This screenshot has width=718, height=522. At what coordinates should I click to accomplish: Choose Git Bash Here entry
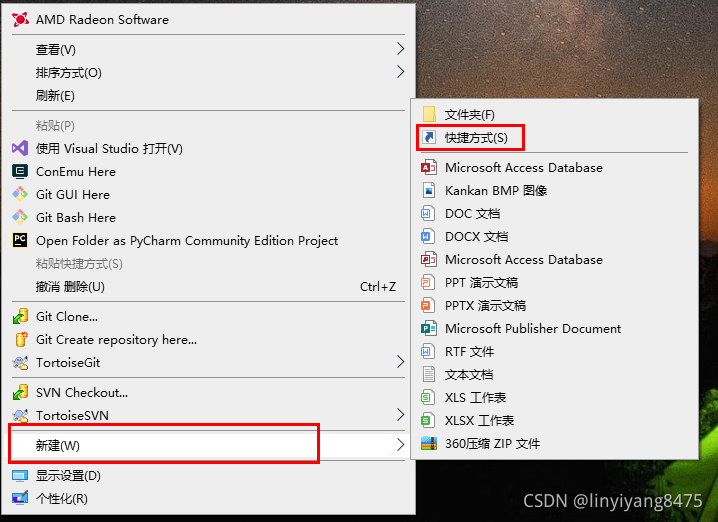point(208,217)
